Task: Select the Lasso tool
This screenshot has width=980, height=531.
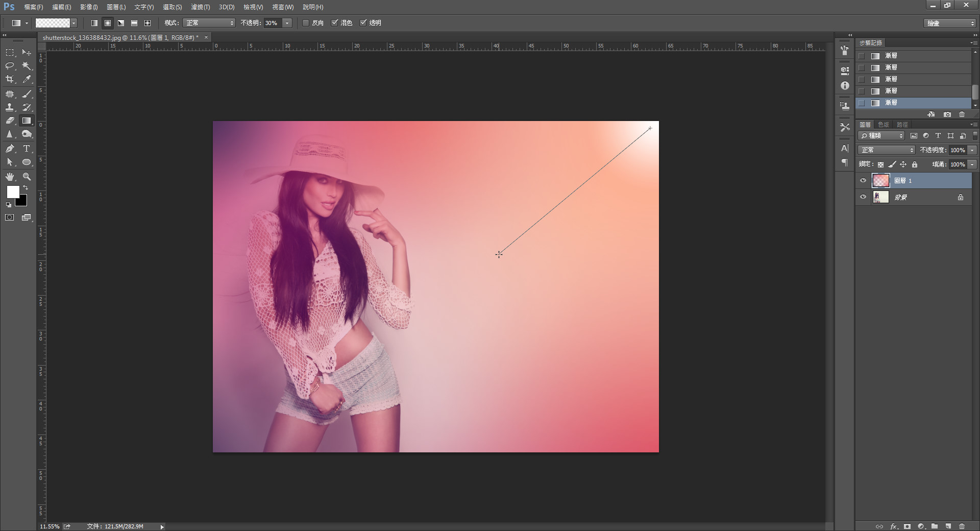Action: (x=10, y=66)
